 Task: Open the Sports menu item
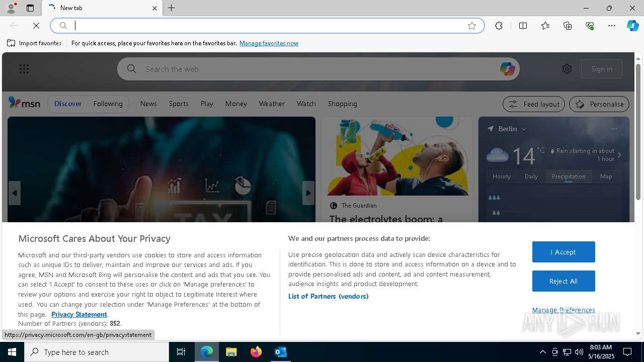tap(179, 104)
